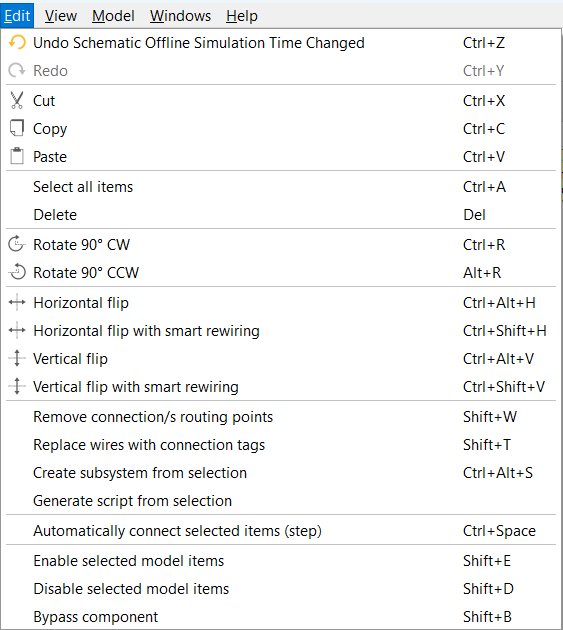This screenshot has height=630, width=563.
Task: Open the Help menu
Action: click(x=242, y=16)
